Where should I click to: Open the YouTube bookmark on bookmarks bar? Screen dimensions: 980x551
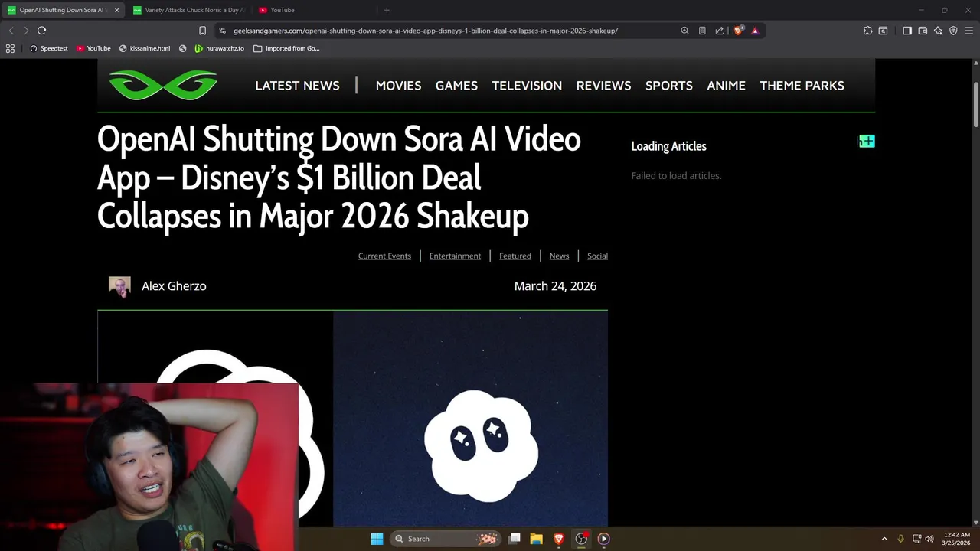click(93, 48)
